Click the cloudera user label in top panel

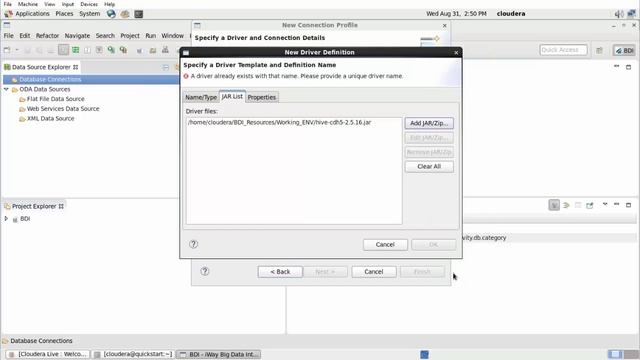coord(511,13)
